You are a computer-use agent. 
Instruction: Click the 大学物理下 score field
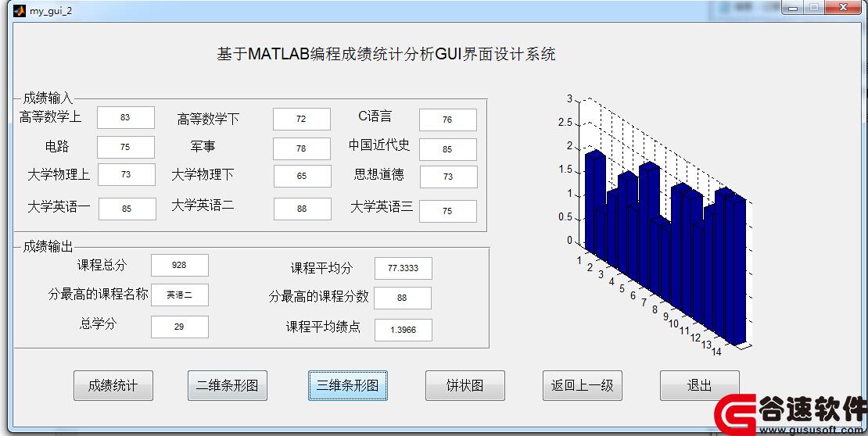pos(303,176)
